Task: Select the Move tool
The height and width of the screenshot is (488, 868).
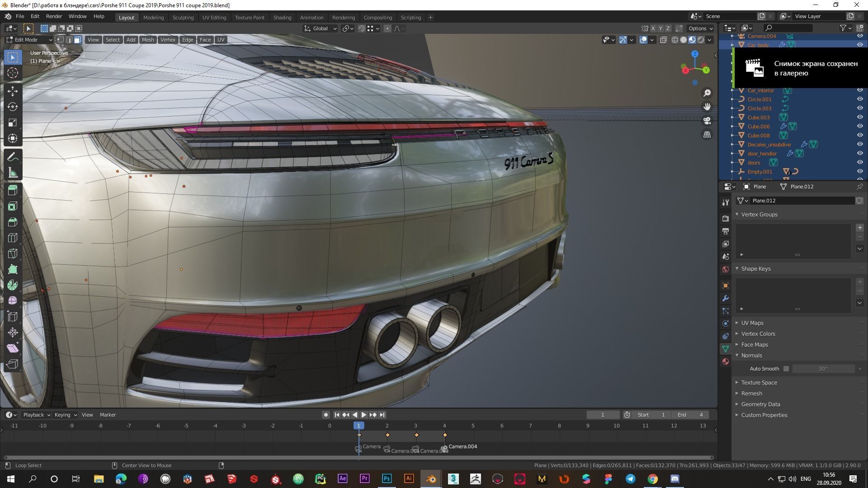Action: (x=13, y=91)
